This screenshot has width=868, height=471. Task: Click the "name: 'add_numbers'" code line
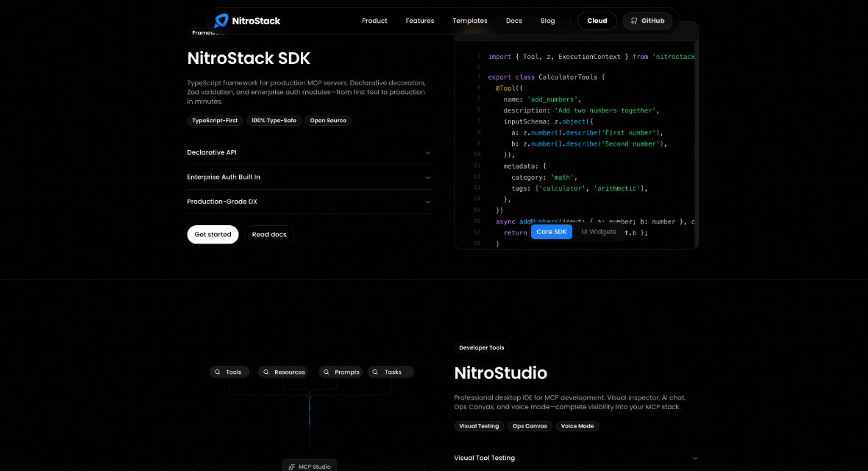(x=542, y=99)
